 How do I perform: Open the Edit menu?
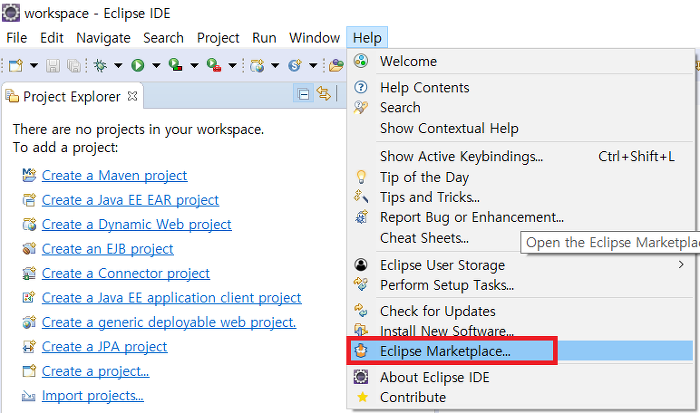click(x=52, y=38)
